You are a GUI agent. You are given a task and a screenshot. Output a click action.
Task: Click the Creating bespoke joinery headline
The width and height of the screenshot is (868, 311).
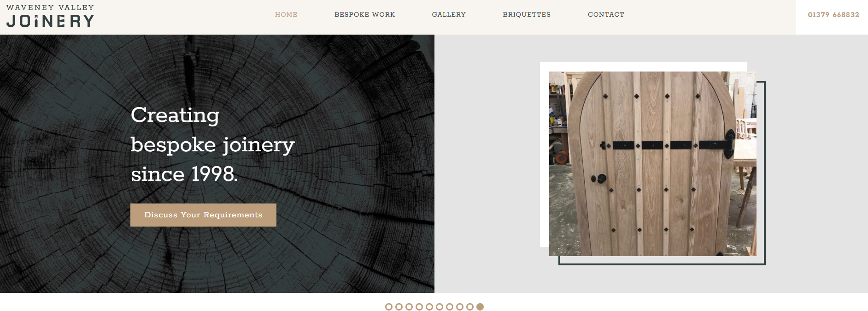[x=212, y=144]
